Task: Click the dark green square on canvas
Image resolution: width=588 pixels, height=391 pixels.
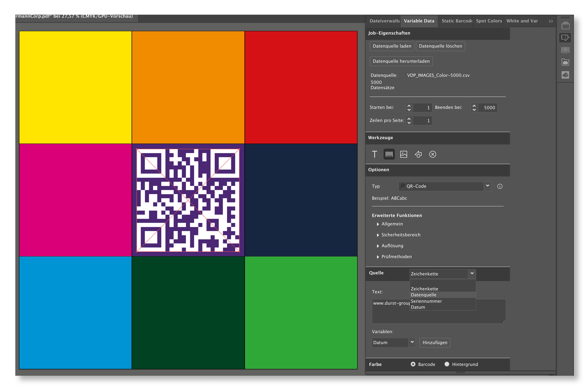Action: pyautogui.click(x=188, y=313)
